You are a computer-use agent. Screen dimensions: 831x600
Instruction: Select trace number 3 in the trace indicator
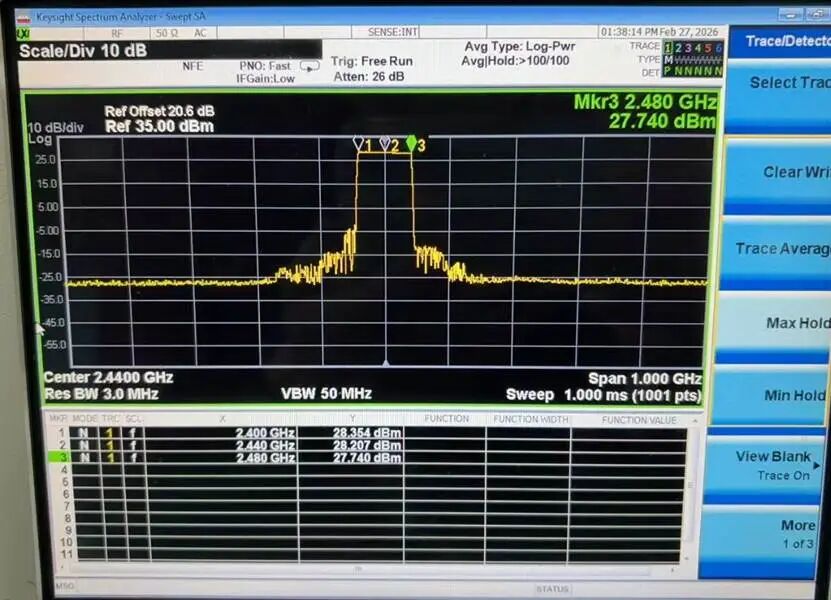point(688,48)
